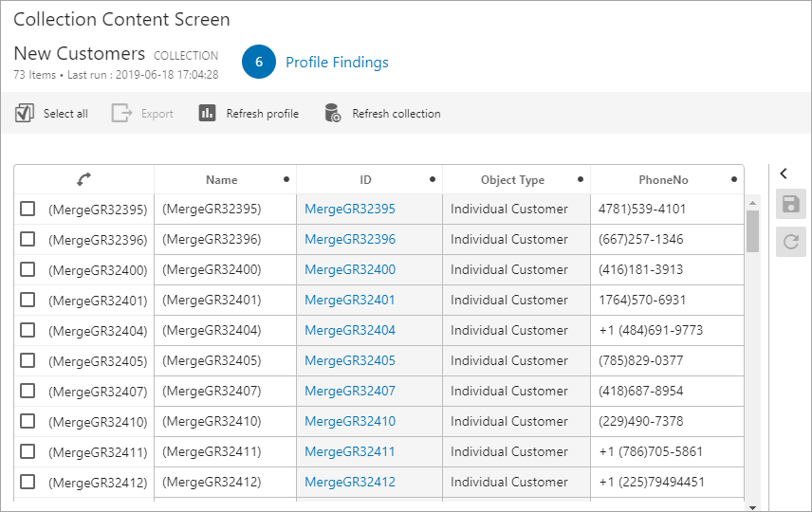Check the box for MergeGR32395 row
Viewport: 812px width, 512px height.
coord(28,209)
